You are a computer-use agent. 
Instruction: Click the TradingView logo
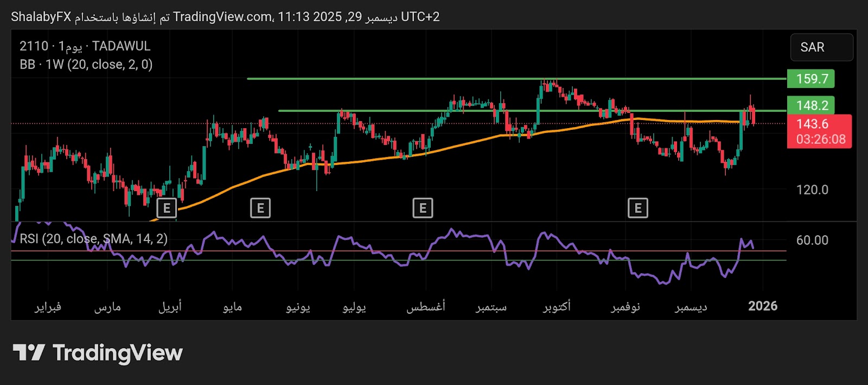tap(98, 353)
